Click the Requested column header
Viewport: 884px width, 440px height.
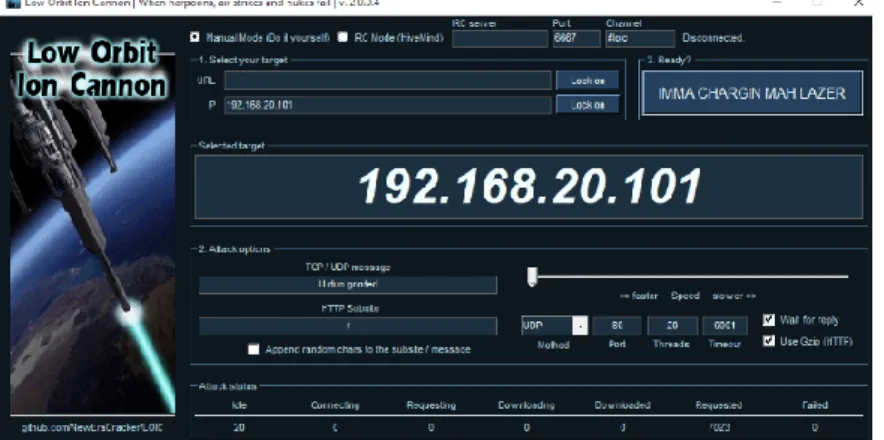pos(718,405)
